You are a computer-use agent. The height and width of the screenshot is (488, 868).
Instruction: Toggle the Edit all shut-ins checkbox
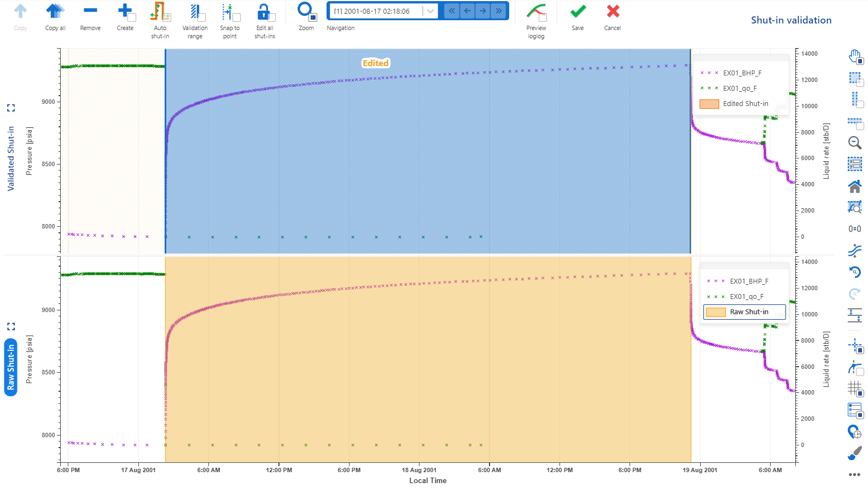click(x=272, y=17)
